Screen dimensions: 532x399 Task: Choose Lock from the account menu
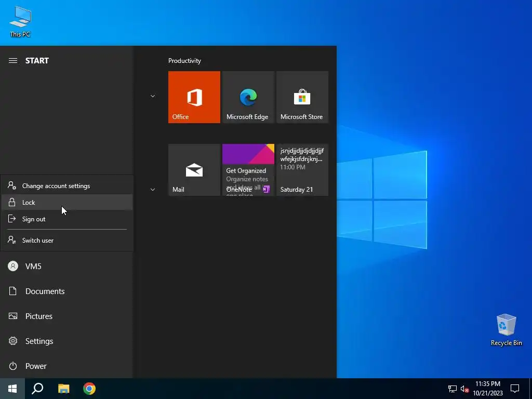pos(67,202)
